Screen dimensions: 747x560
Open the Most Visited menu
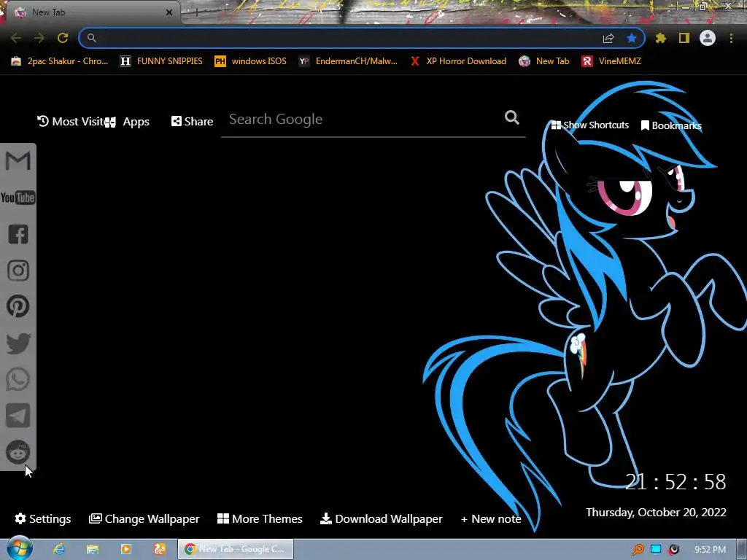(71, 122)
